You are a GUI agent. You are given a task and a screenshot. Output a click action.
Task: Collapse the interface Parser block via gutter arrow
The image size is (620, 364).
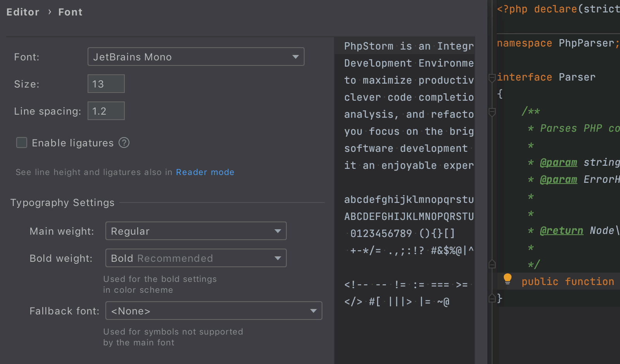pyautogui.click(x=491, y=77)
